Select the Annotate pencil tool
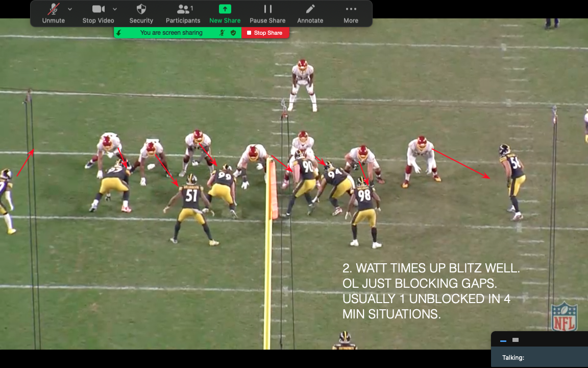This screenshot has width=588, height=368. (310, 13)
